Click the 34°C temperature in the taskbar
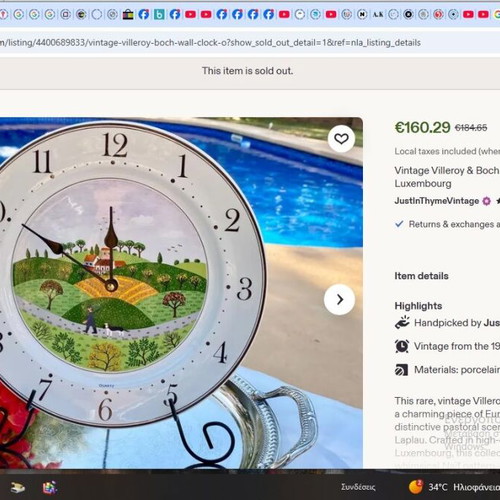500x500 pixels. click(x=438, y=487)
